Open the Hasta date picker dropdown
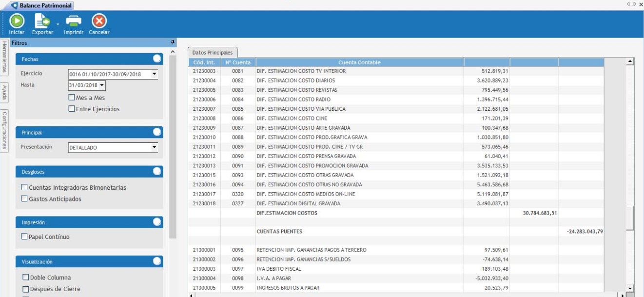Screen dimensions: 644x297 pyautogui.click(x=102, y=85)
